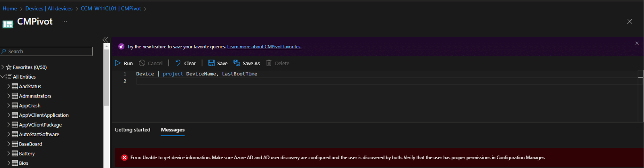This screenshot has height=168, width=644.
Task: Click the AadStatus table icon
Action: [15, 86]
